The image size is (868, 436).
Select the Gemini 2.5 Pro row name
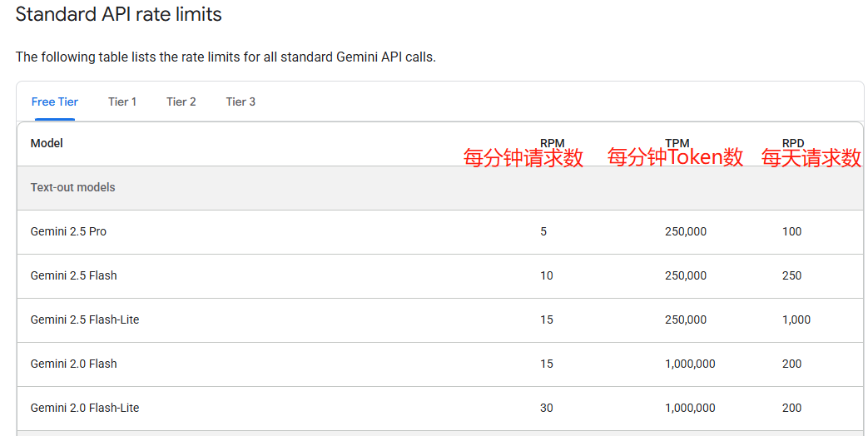click(68, 232)
